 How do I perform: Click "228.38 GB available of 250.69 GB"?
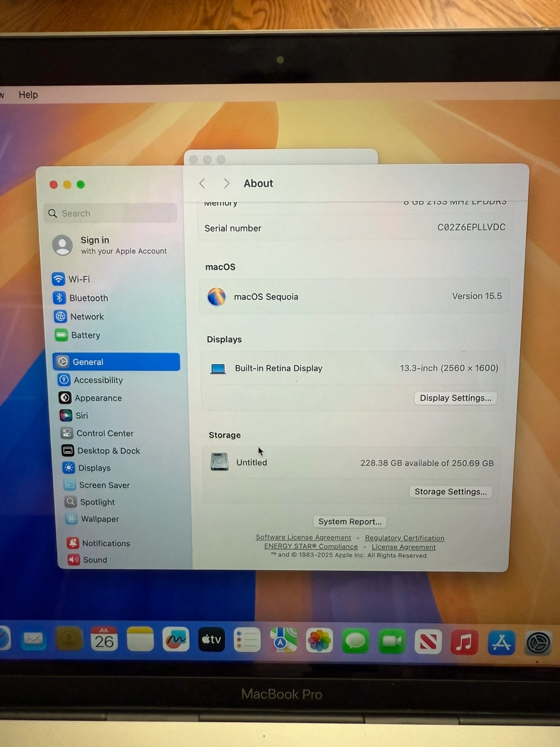click(x=427, y=463)
